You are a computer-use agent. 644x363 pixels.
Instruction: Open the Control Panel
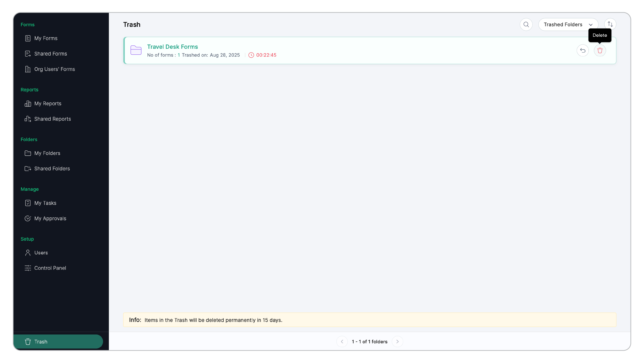pos(50,268)
